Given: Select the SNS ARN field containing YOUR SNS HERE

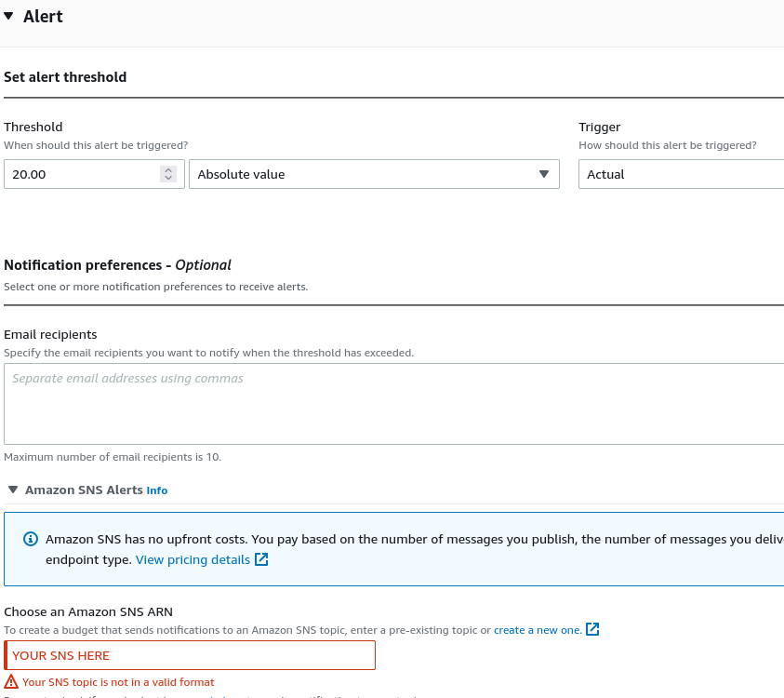Looking at the screenshot, I should 190,654.
